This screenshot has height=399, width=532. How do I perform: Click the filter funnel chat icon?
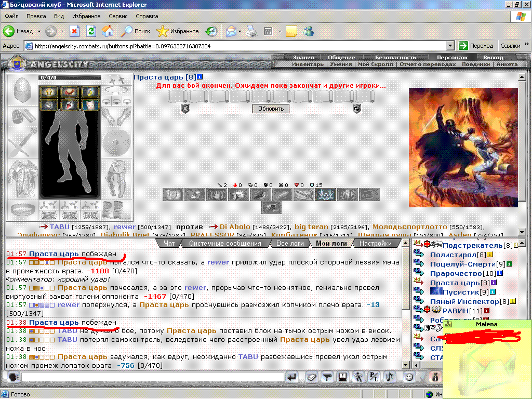coord(327,377)
